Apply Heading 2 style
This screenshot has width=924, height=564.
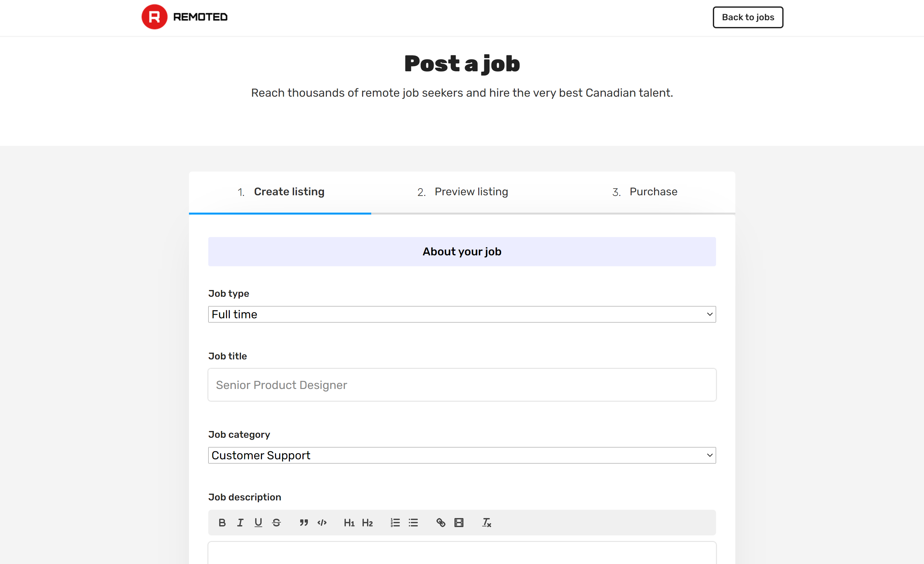(x=367, y=522)
